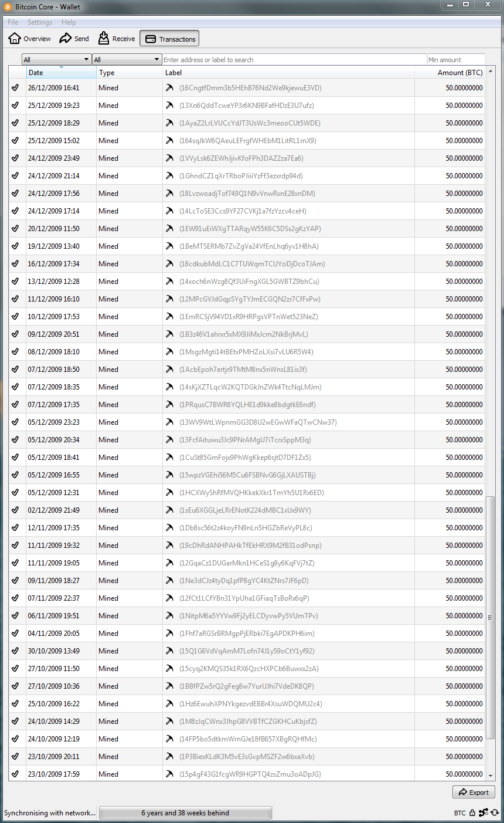Go to the Send page
The image size is (504, 823).
[74, 39]
